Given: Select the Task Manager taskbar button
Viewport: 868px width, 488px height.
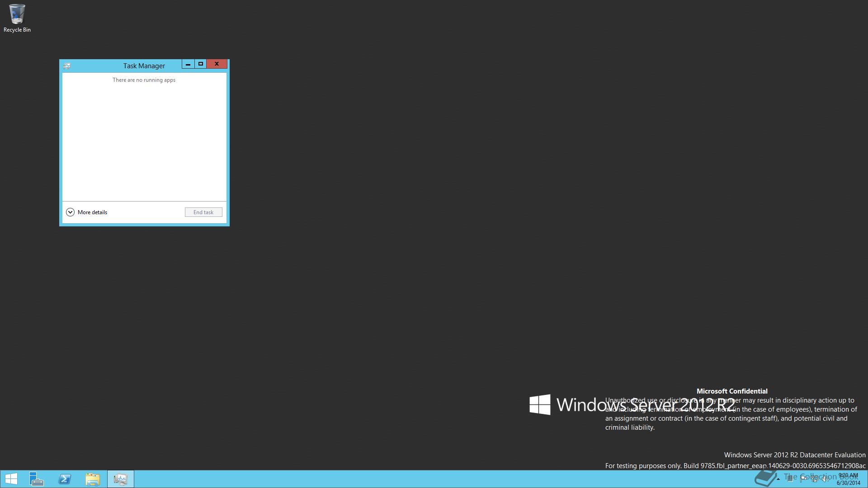Looking at the screenshot, I should coord(121,479).
